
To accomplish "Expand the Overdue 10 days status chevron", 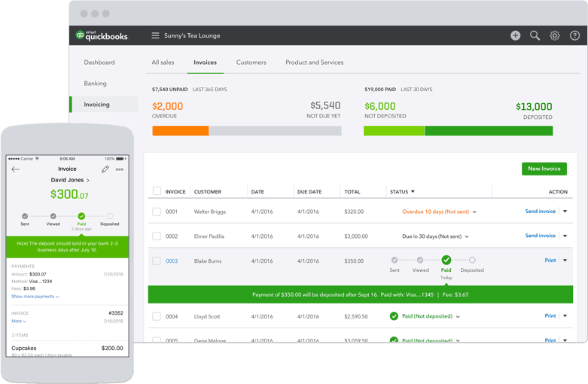I will (474, 212).
